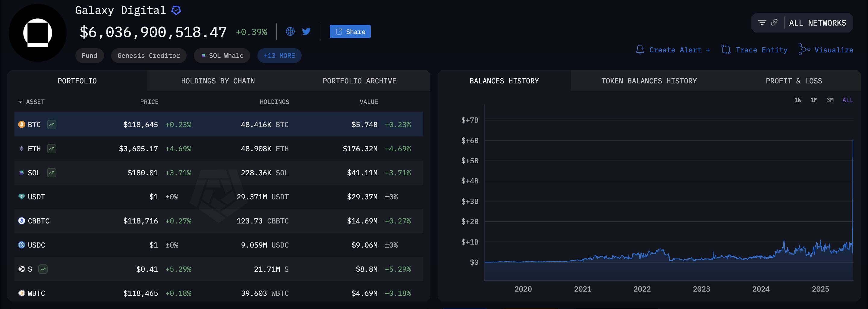Sort by the VALUE column header
Viewport: 868px width, 309px height.
(x=369, y=102)
